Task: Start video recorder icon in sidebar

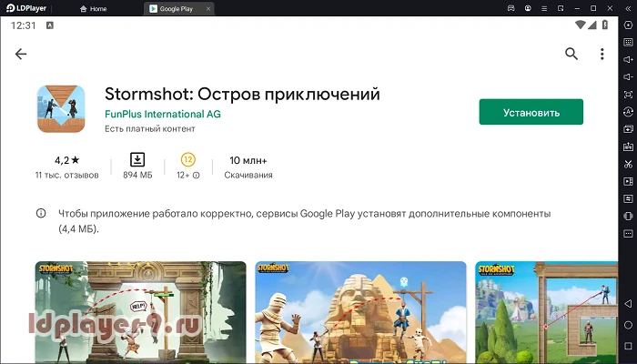Action: (x=628, y=181)
